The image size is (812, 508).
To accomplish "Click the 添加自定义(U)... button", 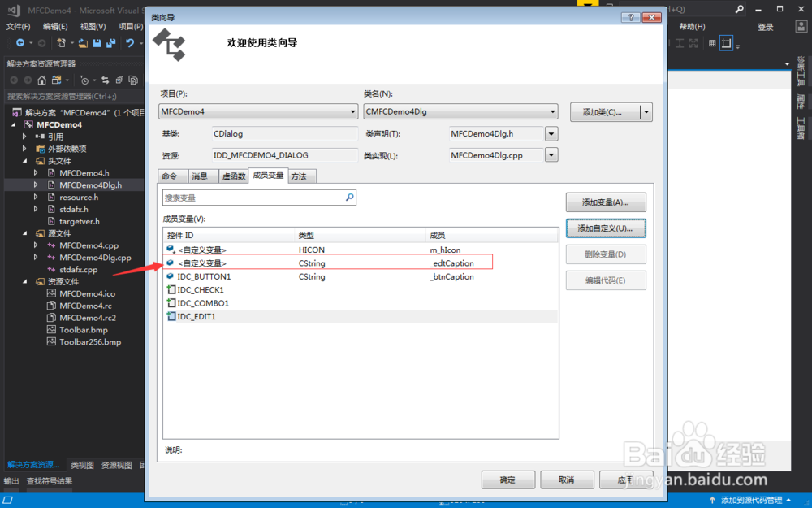I will pos(606,228).
